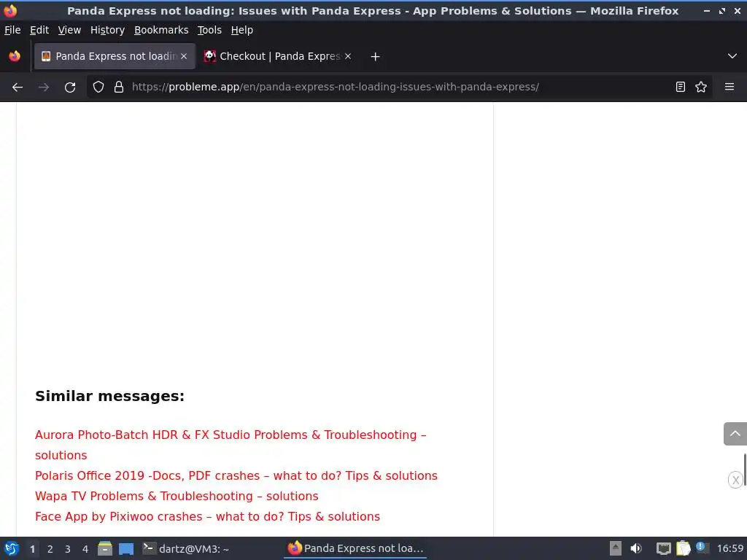Click Firefox logo in title bar

point(10,10)
